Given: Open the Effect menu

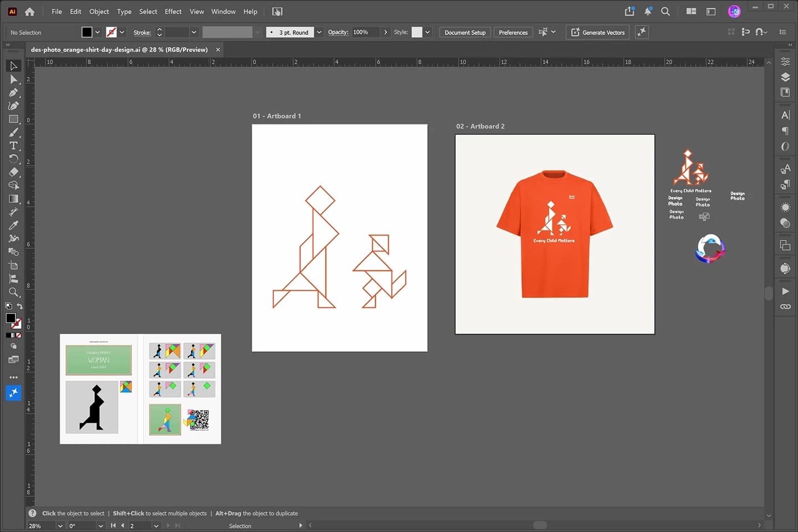Looking at the screenshot, I should pyautogui.click(x=173, y=11).
